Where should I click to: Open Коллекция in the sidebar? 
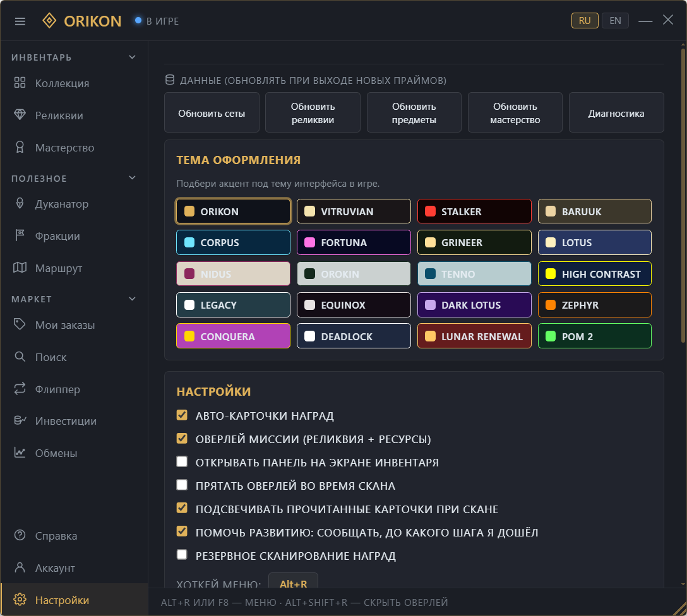(x=74, y=83)
